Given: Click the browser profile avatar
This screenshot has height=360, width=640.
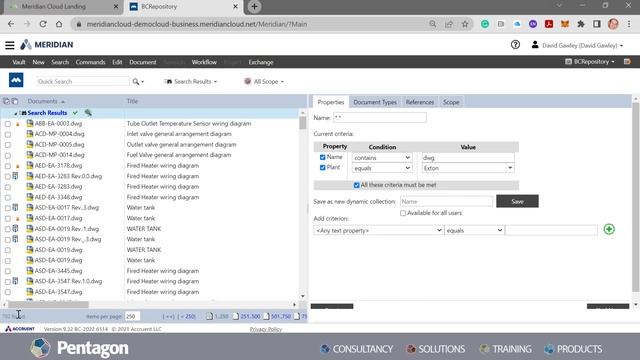Looking at the screenshot, I should [x=613, y=24].
